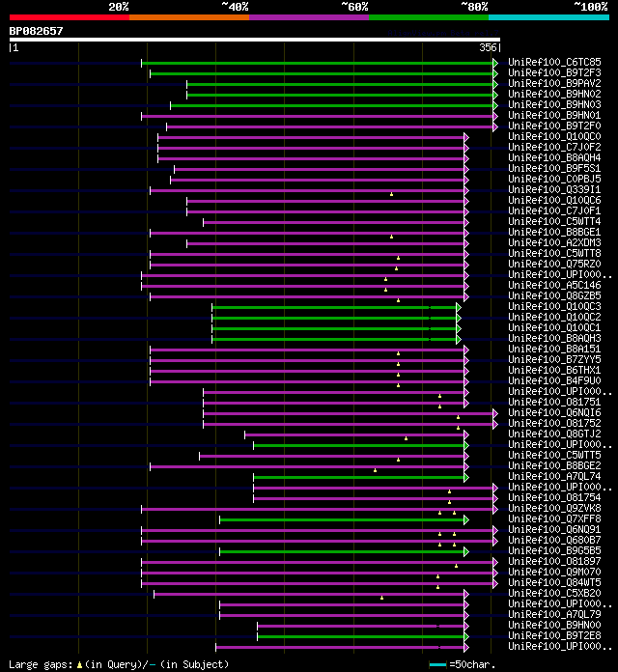Click the UniRef100_A5C146 hit
Viewport: 618px width, 672px height.
tap(554, 285)
